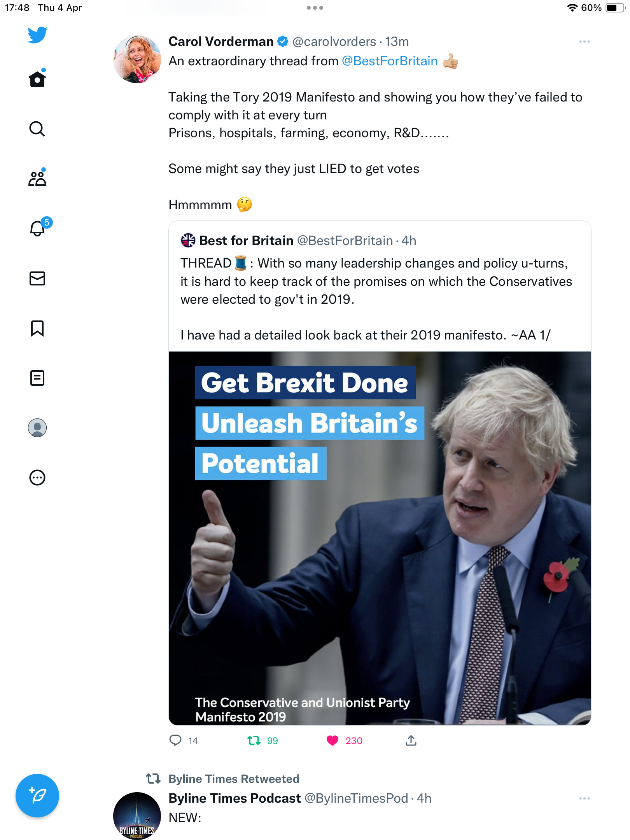The height and width of the screenshot is (840, 630).
Task: Share Carol Vorderman's tweet
Action: tap(411, 740)
